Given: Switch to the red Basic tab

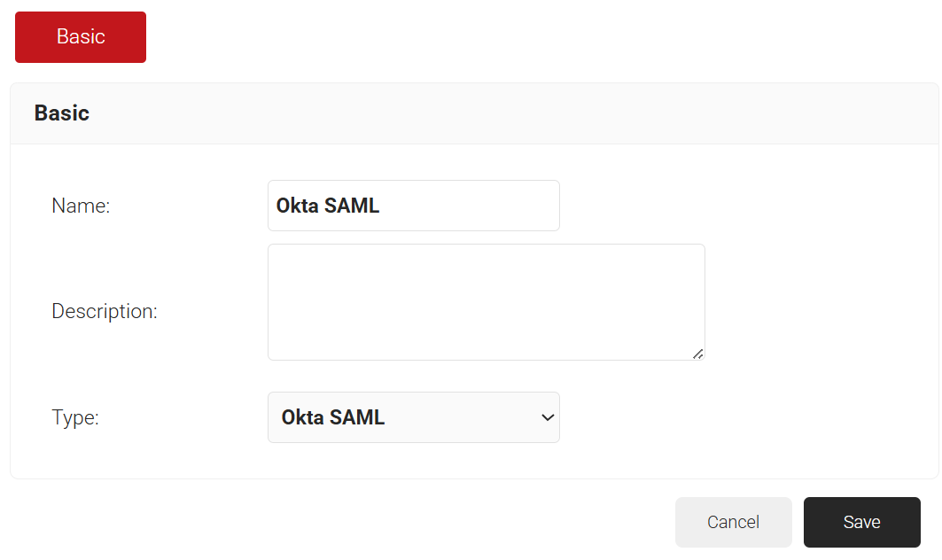Looking at the screenshot, I should point(81,37).
